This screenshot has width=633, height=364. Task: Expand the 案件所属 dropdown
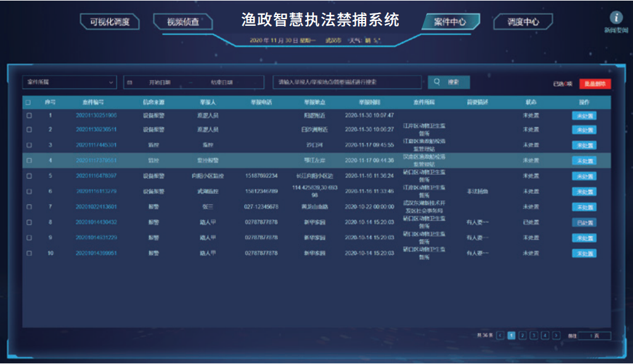tap(69, 83)
